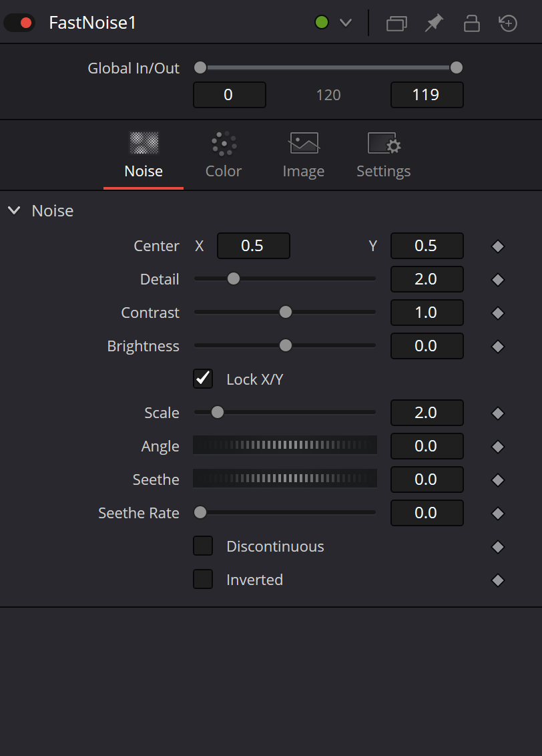Click the Detail value field
542x756 pixels.
point(427,279)
